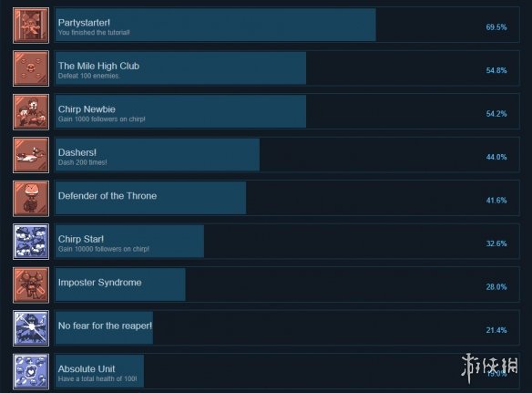Click the Dashers! achievement icon

click(x=31, y=155)
